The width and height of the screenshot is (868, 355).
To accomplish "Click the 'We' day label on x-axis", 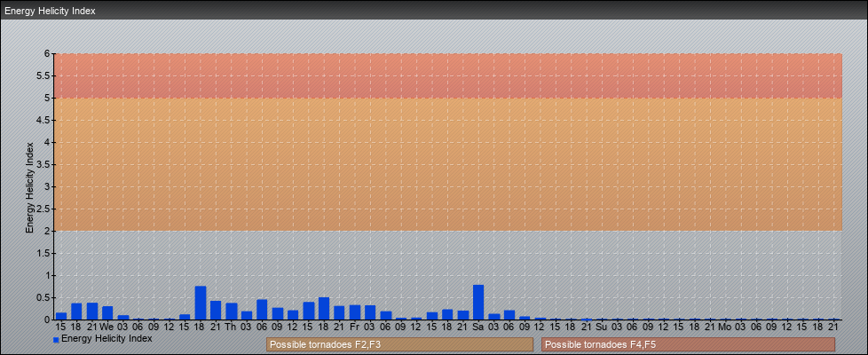I will [107, 327].
